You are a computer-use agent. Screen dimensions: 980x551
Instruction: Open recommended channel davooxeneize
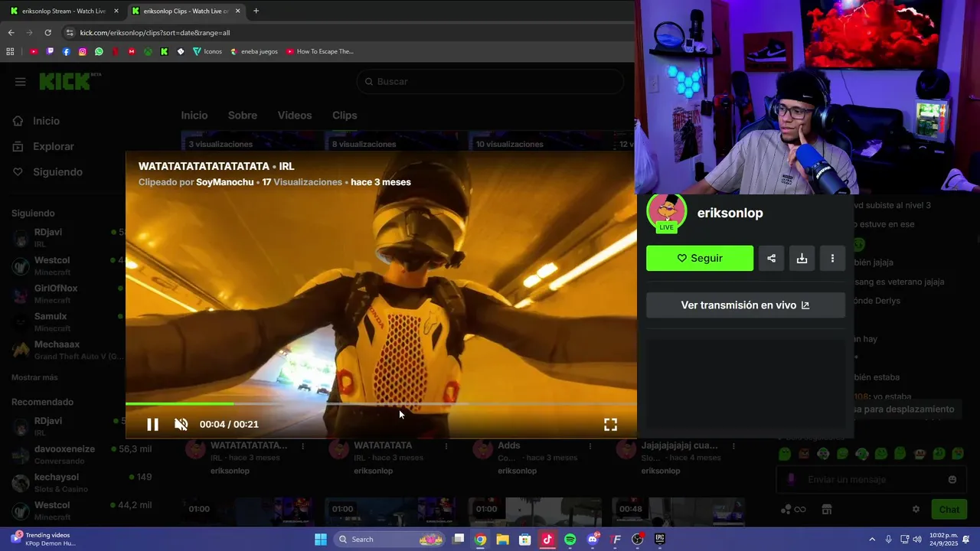80,455
